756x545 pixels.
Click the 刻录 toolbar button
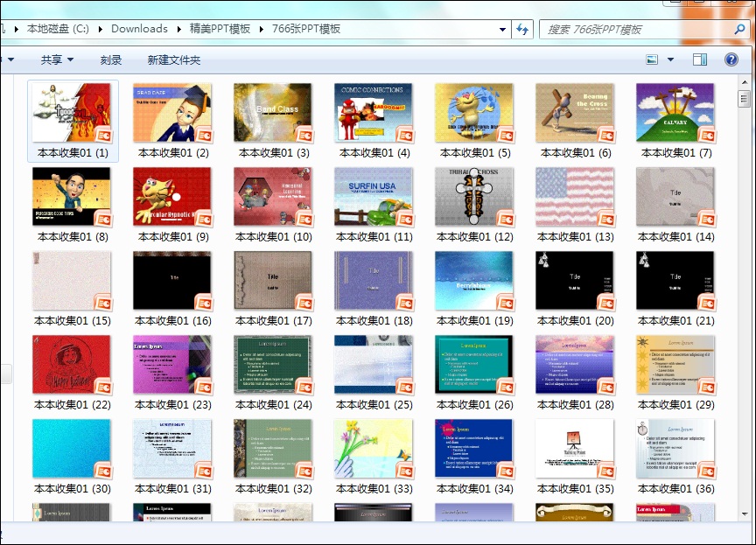click(x=111, y=59)
